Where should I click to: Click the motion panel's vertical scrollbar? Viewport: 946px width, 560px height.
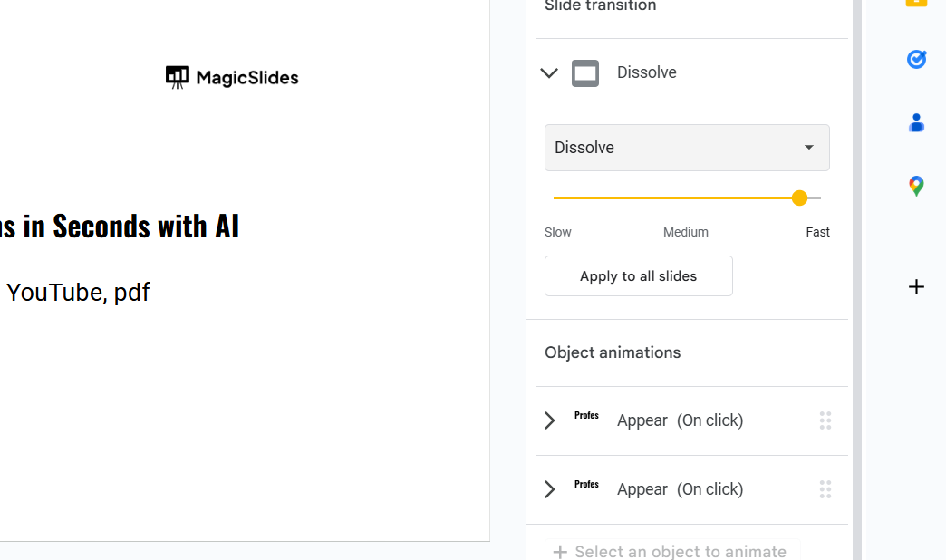856,272
